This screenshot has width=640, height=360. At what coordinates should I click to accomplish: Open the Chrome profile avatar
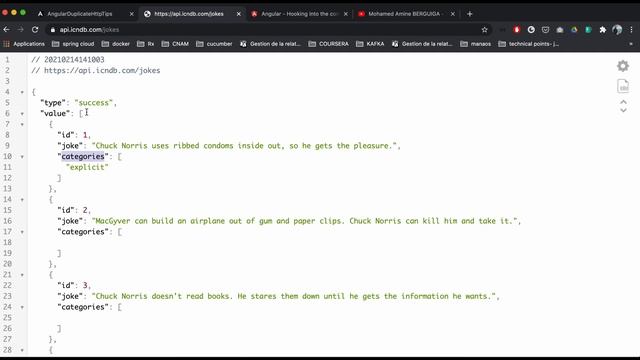click(617, 30)
